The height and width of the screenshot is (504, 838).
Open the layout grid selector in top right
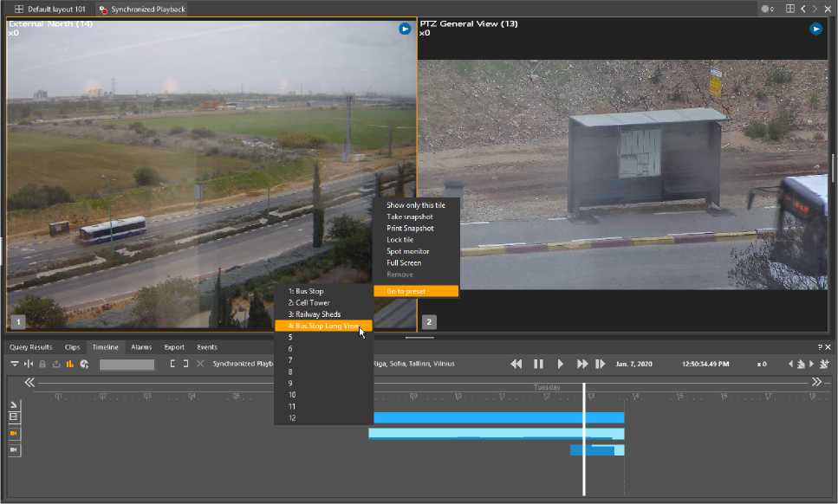[x=790, y=9]
